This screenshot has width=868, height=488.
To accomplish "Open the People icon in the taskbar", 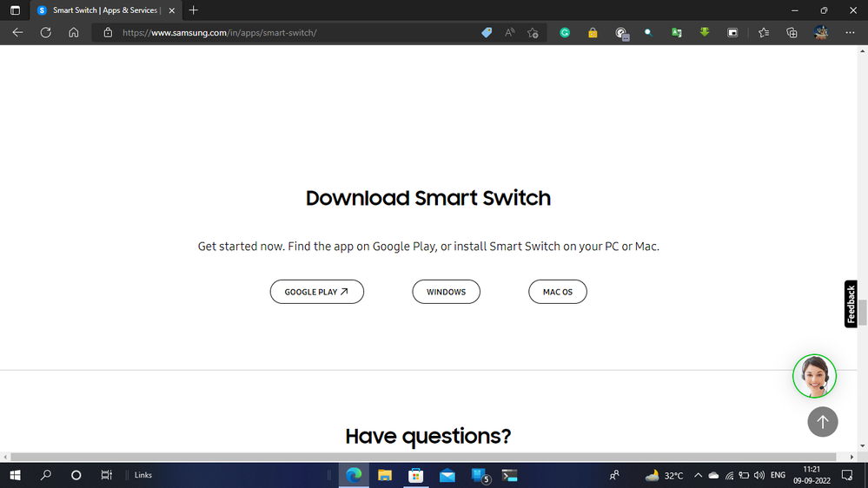I will click(614, 475).
